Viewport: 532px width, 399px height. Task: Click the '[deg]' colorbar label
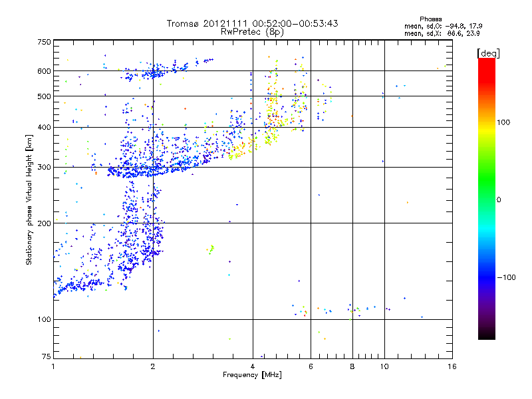coord(488,53)
